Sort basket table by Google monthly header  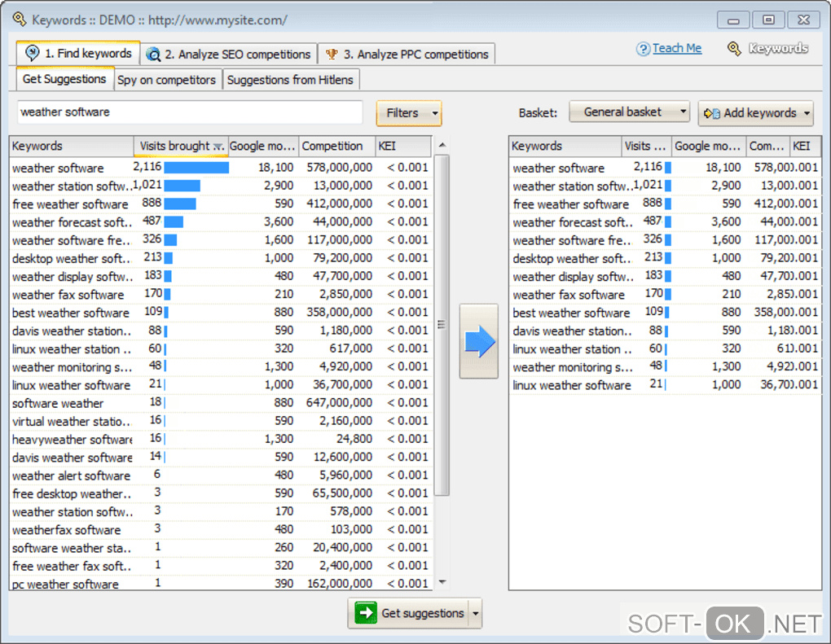(709, 147)
